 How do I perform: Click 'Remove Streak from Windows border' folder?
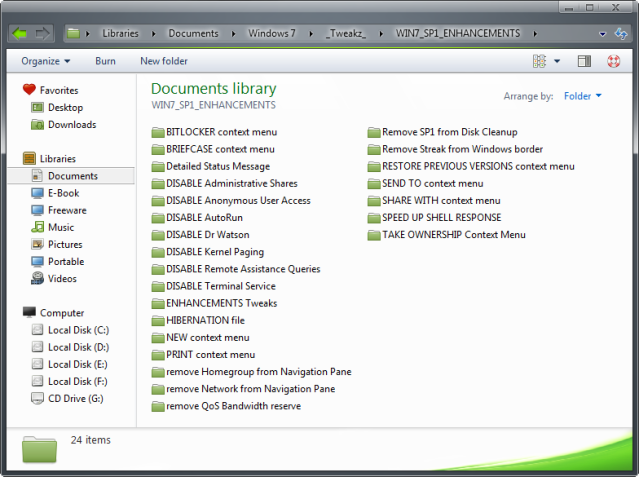(x=463, y=149)
